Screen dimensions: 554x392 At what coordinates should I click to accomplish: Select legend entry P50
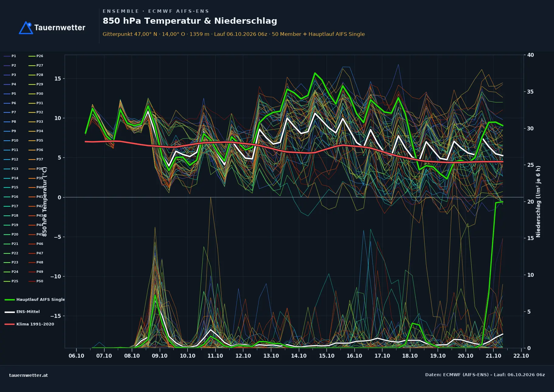coord(36,281)
